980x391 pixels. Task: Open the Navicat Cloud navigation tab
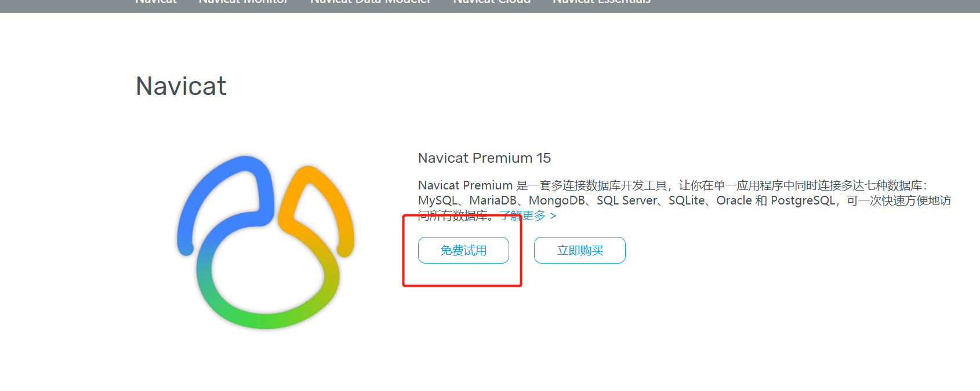click(x=492, y=2)
